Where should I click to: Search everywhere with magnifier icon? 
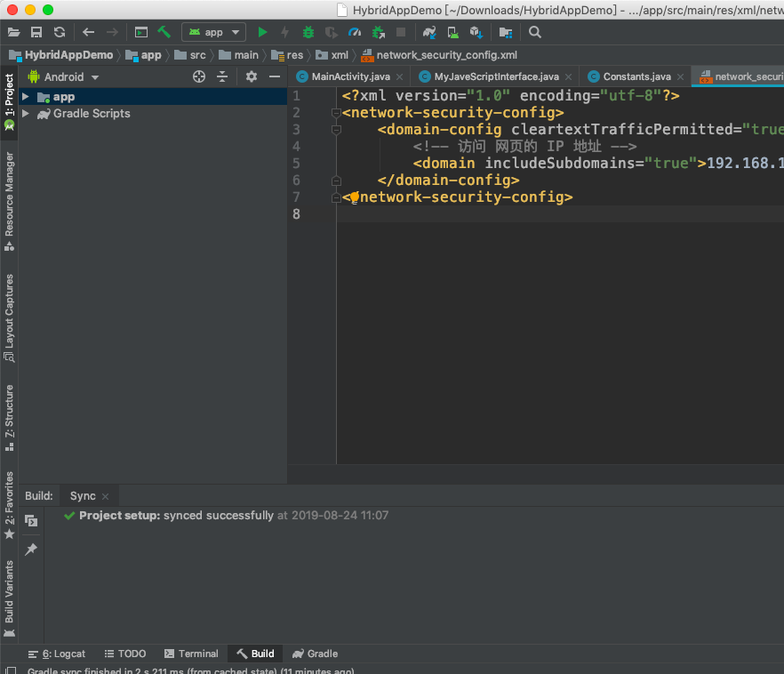(x=534, y=33)
